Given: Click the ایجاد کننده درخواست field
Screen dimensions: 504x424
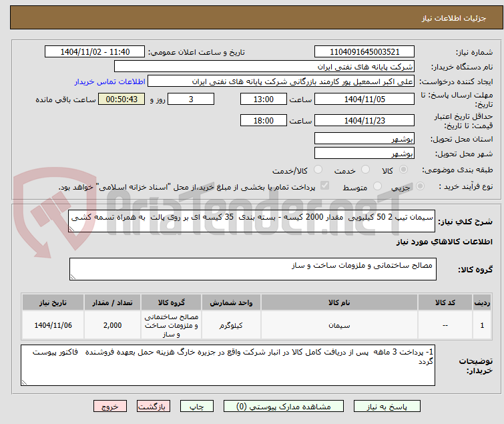Looking at the screenshot, I should pyautogui.click(x=281, y=81).
